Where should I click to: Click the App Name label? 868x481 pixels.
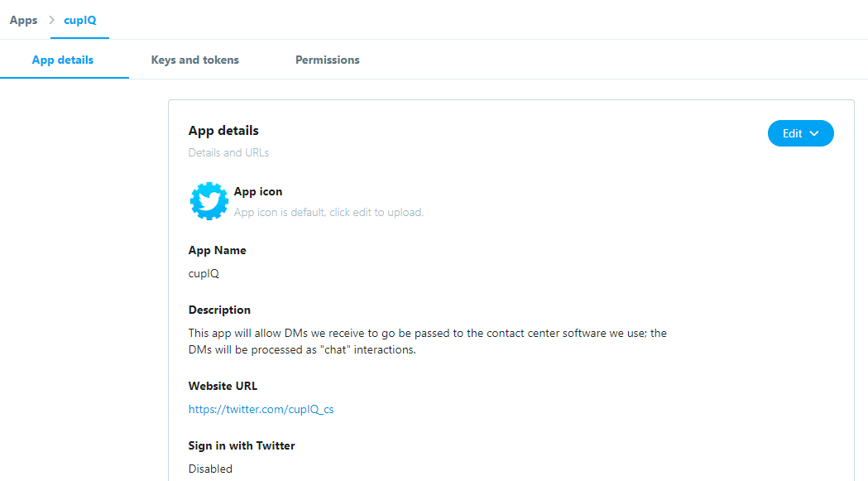point(217,251)
